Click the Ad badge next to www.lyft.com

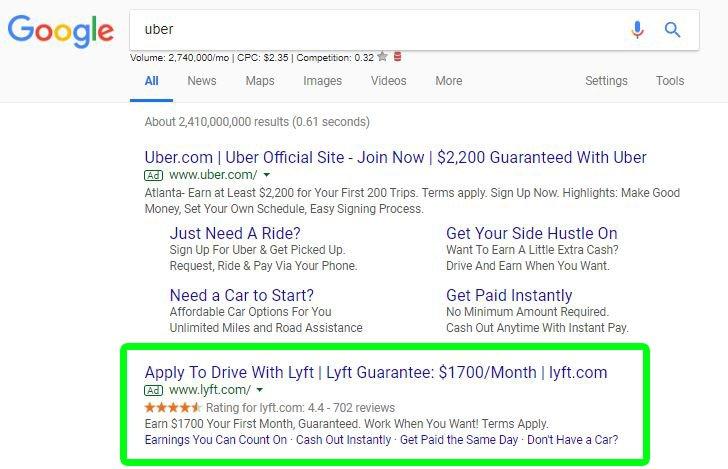pyautogui.click(x=153, y=391)
